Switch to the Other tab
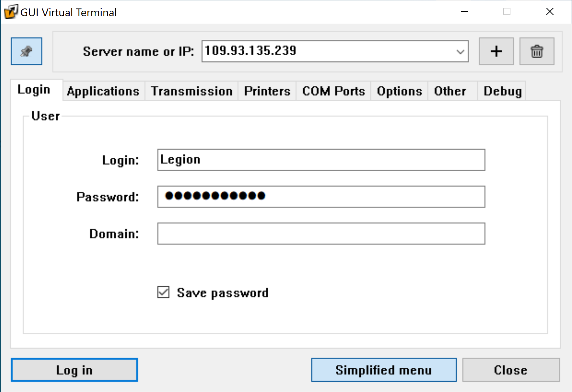Screen dimensions: 572x392 click(450, 91)
